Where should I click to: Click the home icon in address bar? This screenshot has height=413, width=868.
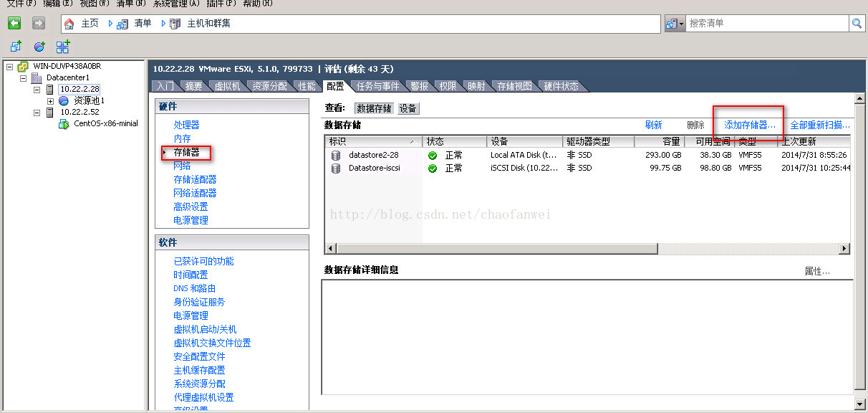click(69, 24)
